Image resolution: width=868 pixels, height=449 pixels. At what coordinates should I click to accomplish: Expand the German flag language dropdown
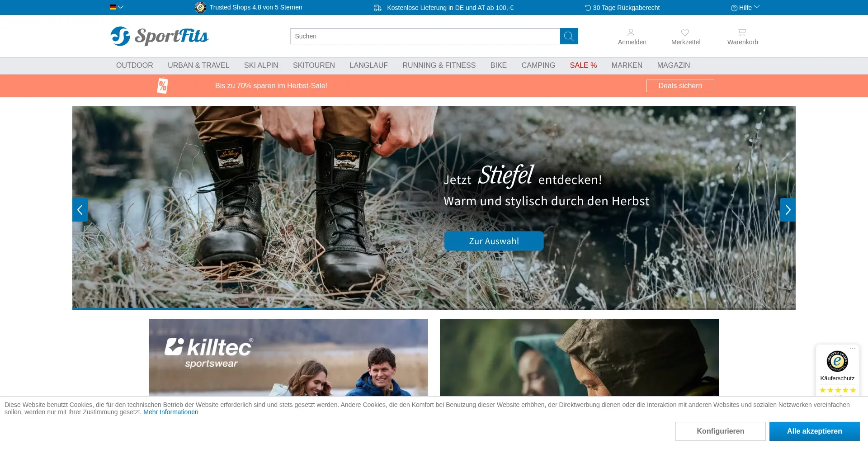[x=116, y=7]
